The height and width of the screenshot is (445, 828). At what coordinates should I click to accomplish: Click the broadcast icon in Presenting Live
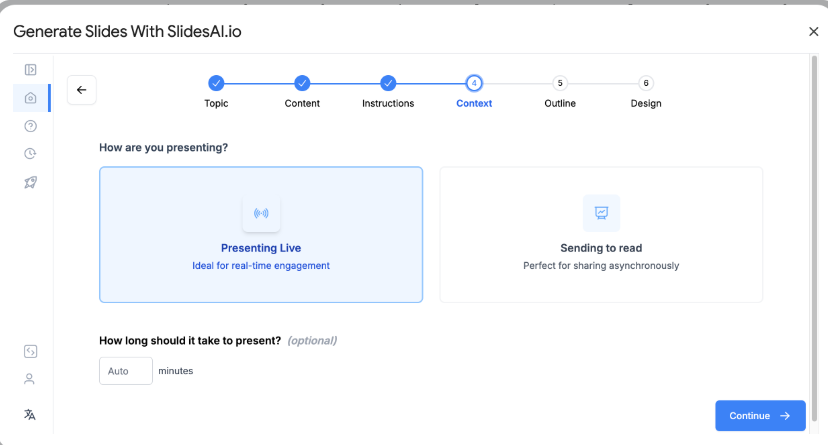(261, 213)
